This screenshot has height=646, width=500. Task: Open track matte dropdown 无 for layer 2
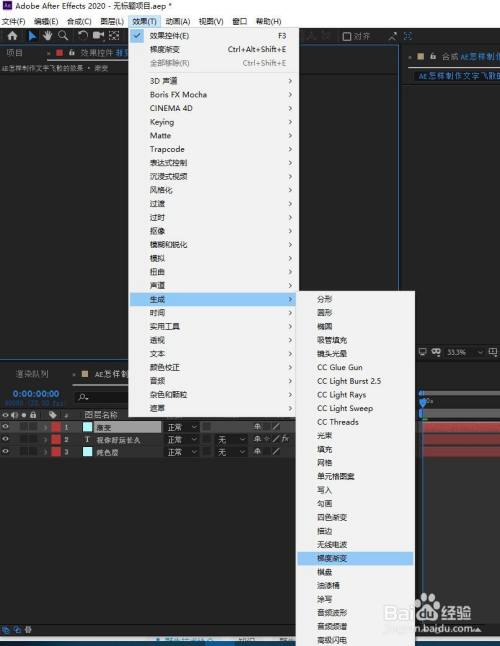click(231, 440)
